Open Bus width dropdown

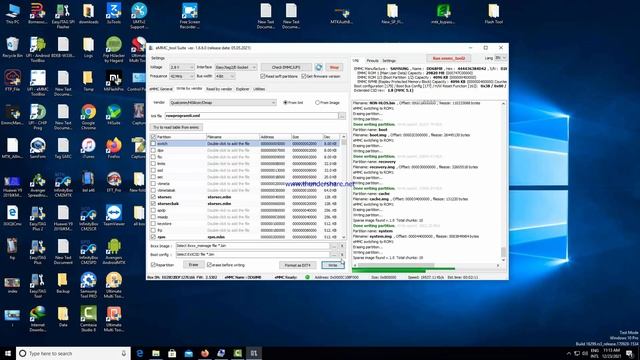coord(225,76)
